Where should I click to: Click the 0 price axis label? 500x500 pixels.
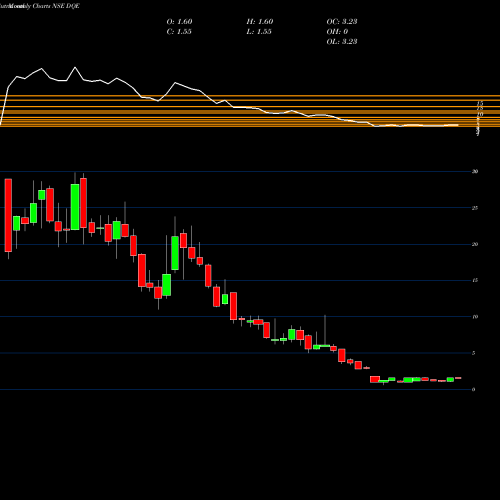tap(473, 389)
